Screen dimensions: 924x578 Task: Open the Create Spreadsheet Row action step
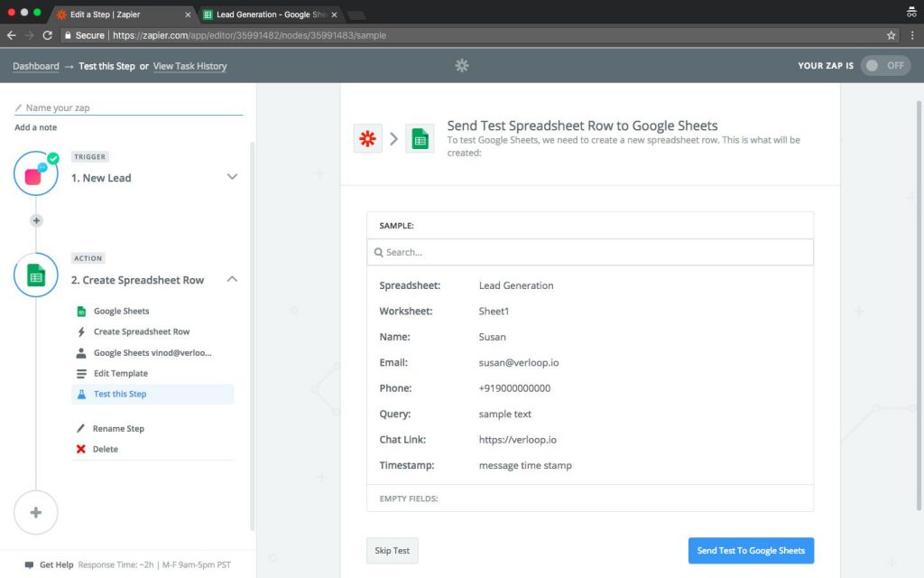coord(142,331)
